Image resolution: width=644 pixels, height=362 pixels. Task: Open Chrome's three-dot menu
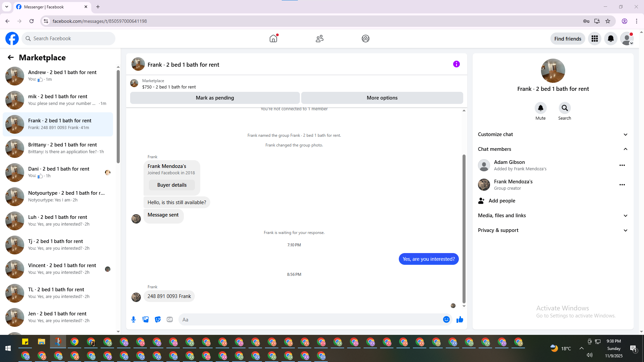click(x=637, y=21)
